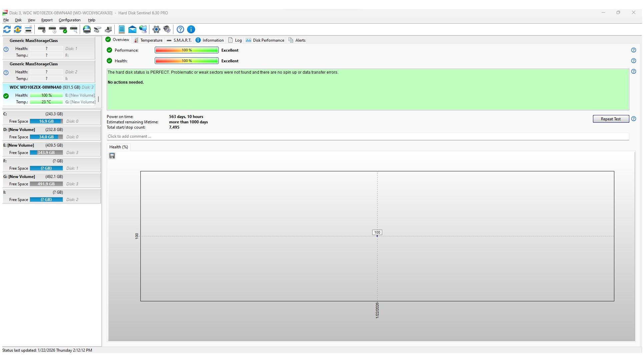Image resolution: width=644 pixels, height=362 pixels.
Task: Open the gear configuration icon
Action: coord(156,29)
